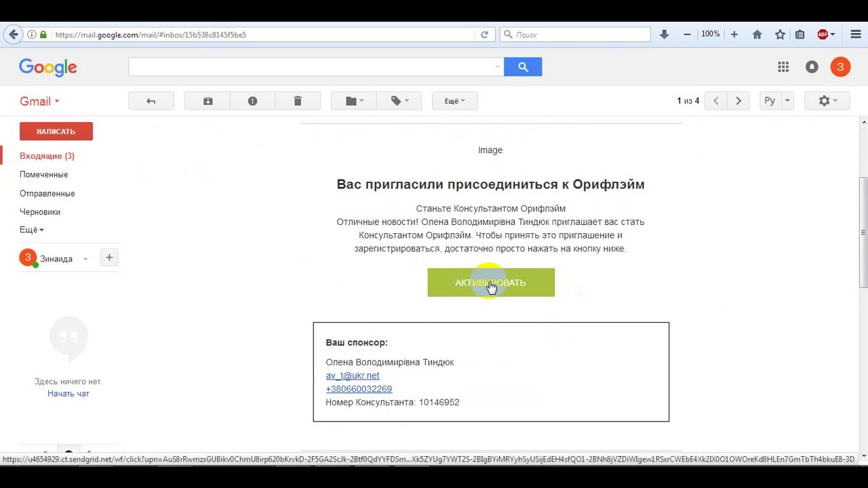This screenshot has height=488, width=868.
Task: Open Отправленные folder
Action: tap(47, 194)
